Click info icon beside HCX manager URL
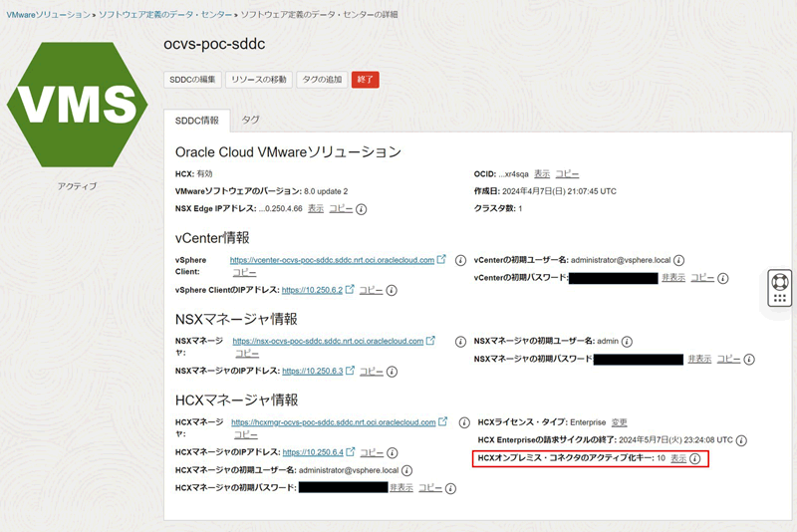The height and width of the screenshot is (532, 797). pos(464,422)
